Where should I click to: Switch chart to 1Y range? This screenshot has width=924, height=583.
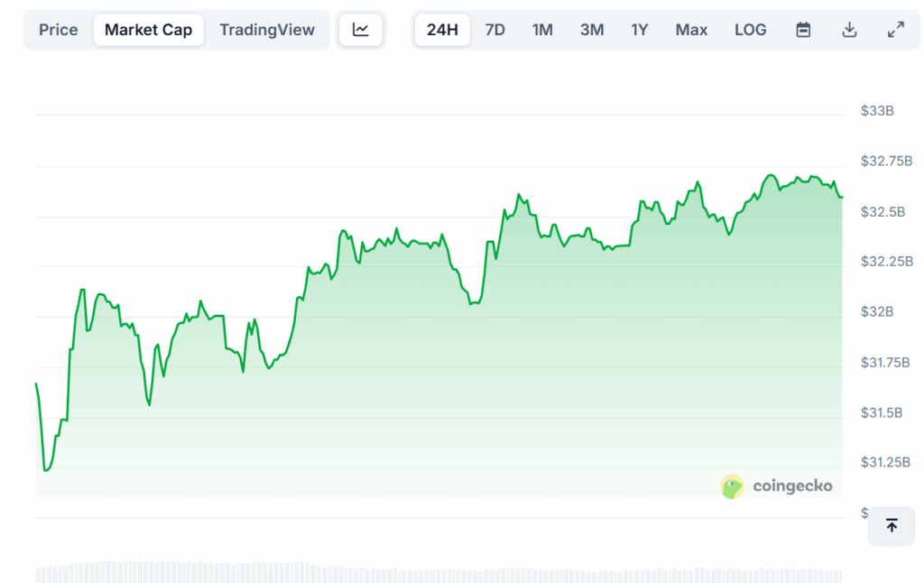tap(640, 30)
